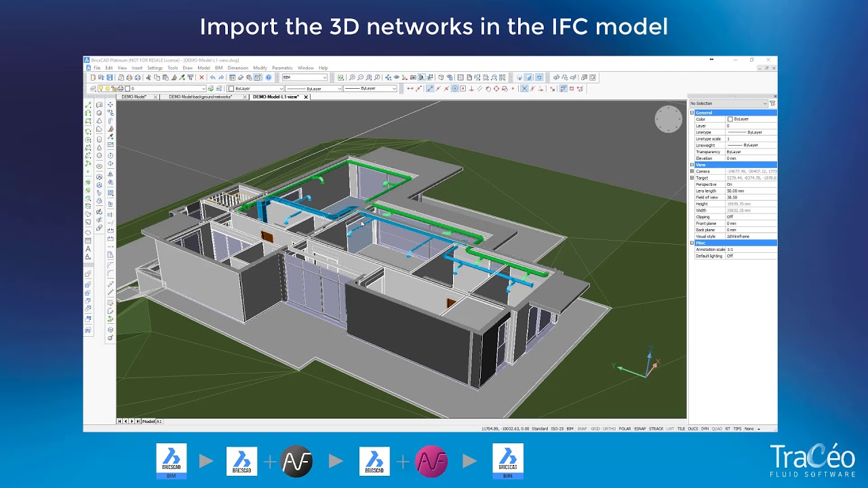The height and width of the screenshot is (488, 868).
Task: Click the Visual style 2dWireframe field
Action: 751,237
